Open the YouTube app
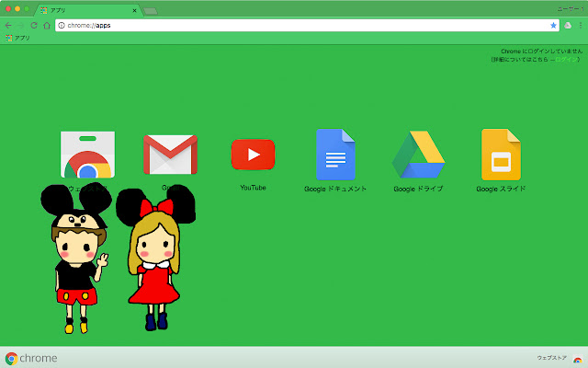Image resolution: width=588 pixels, height=368 pixels. [253, 155]
